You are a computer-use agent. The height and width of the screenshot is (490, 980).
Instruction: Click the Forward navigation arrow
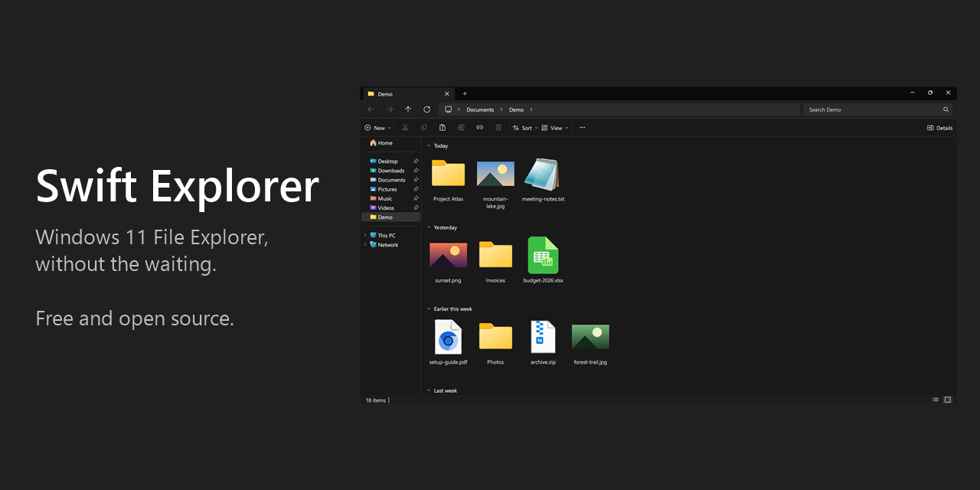389,109
